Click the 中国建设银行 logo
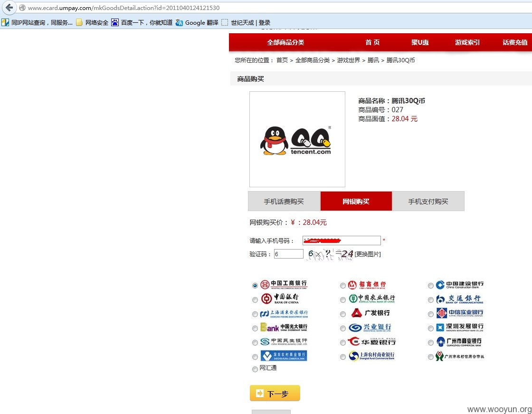Viewport: 532px width, 414px height. [x=460, y=285]
